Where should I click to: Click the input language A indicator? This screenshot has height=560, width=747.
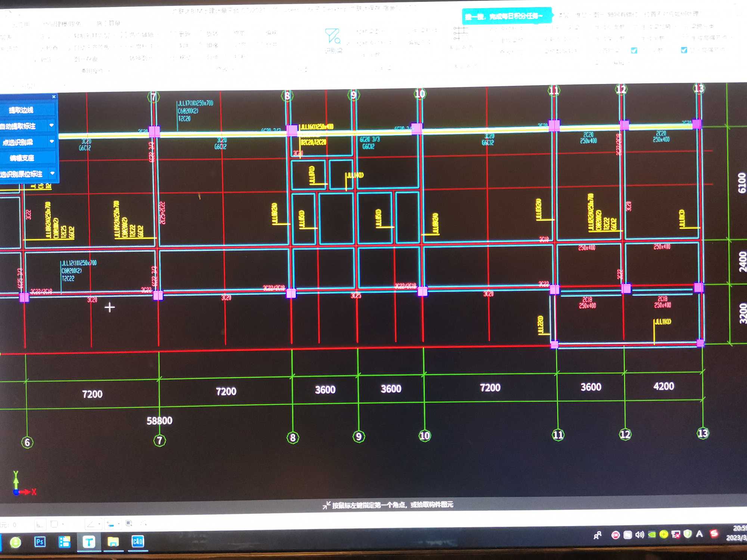(x=700, y=534)
